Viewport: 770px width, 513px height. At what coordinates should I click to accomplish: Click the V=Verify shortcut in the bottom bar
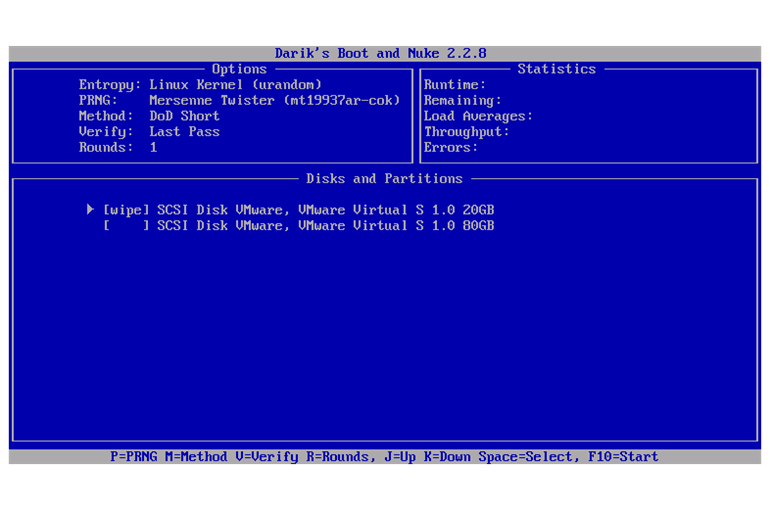[266, 457]
